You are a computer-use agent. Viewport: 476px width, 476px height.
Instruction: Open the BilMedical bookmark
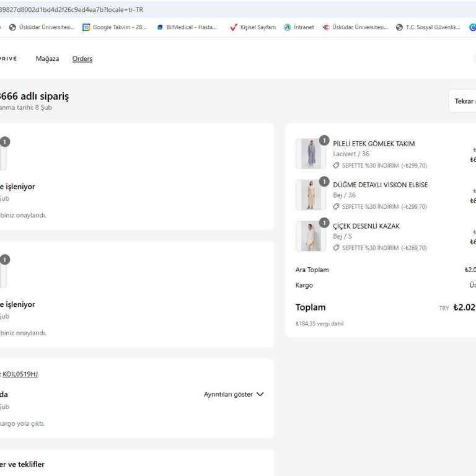click(187, 27)
